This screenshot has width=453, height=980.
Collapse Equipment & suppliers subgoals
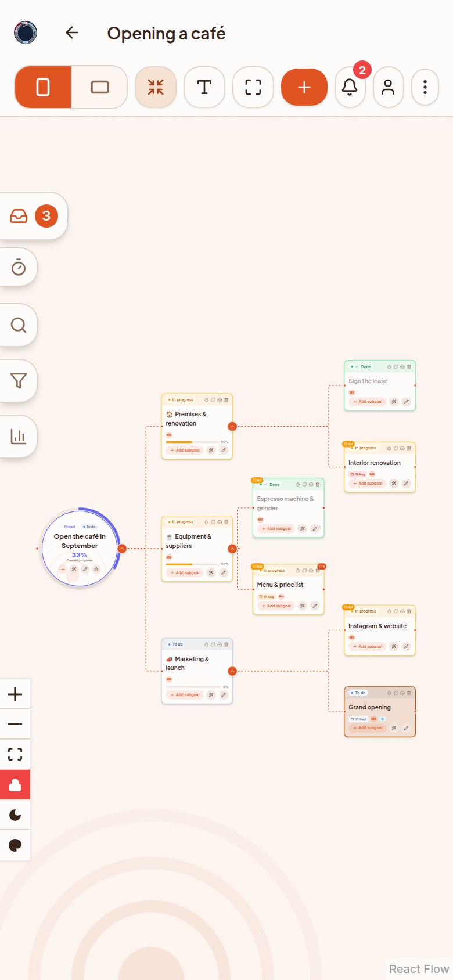(x=232, y=549)
